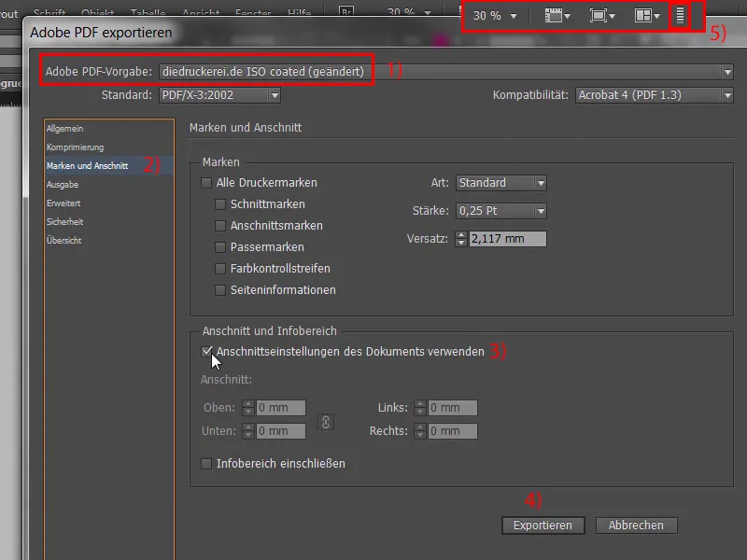The height and width of the screenshot is (560, 747).
Task: Open the Kompatibilität Acrobat 4 dropdown
Action: [x=655, y=95]
